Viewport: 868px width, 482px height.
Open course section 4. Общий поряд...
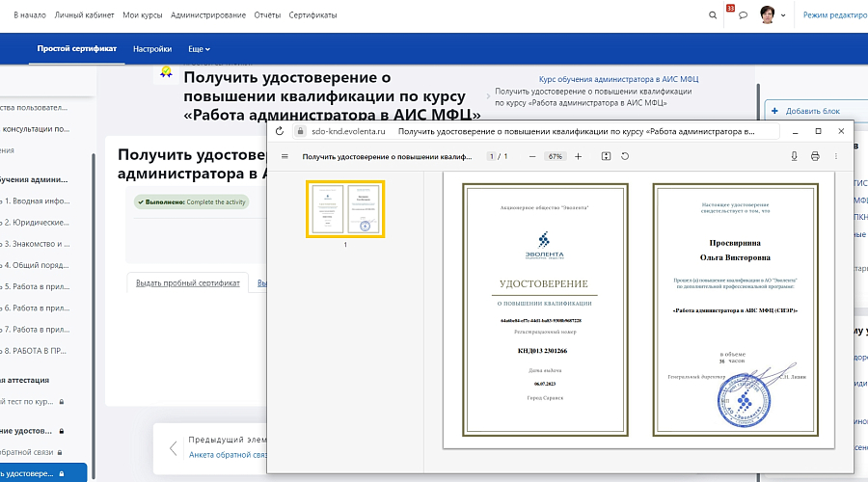[37, 265]
